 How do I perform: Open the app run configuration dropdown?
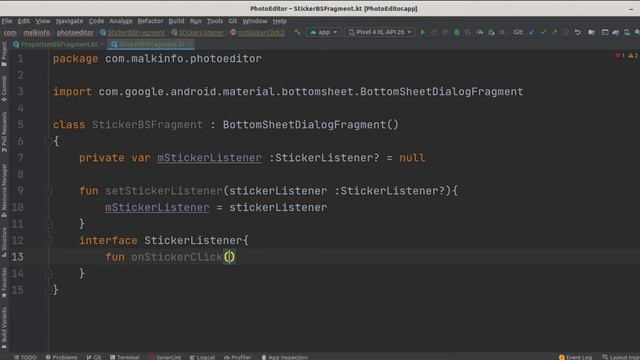pos(324,32)
